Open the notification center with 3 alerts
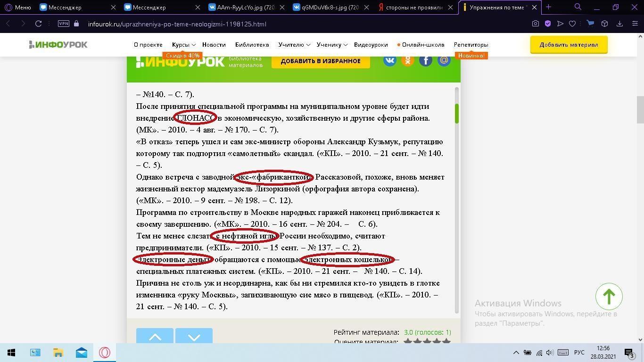This screenshot has width=644, height=362. [x=628, y=353]
